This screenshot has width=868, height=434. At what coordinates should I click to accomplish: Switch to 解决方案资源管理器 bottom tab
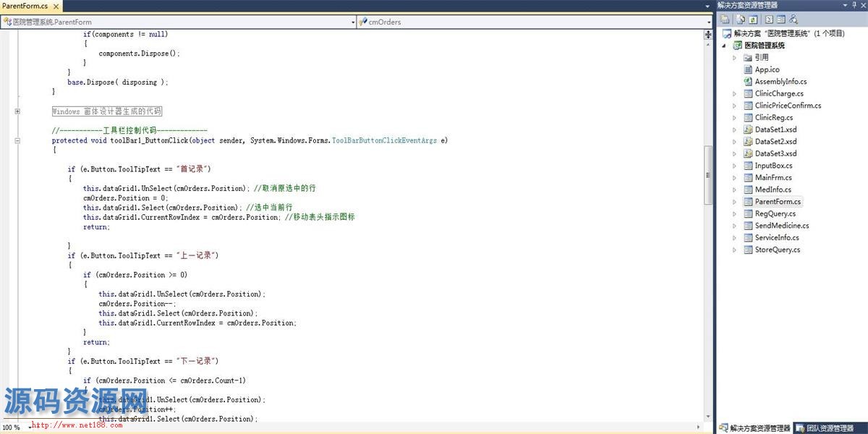[x=754, y=428]
